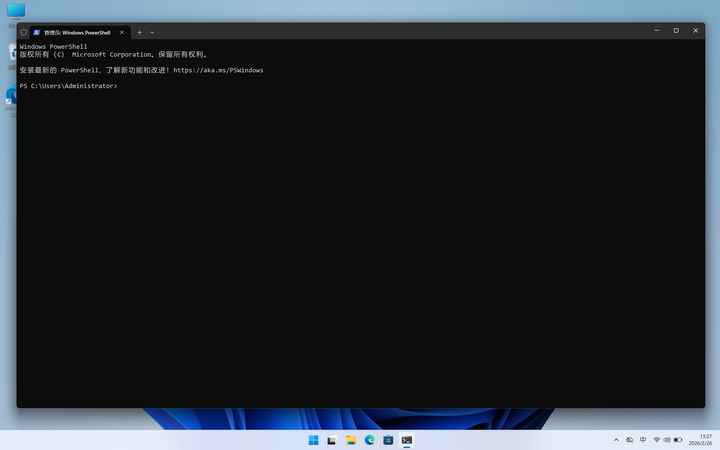Click the '安装最新的 PowerShell' text
720x450 pixels.
(59, 70)
